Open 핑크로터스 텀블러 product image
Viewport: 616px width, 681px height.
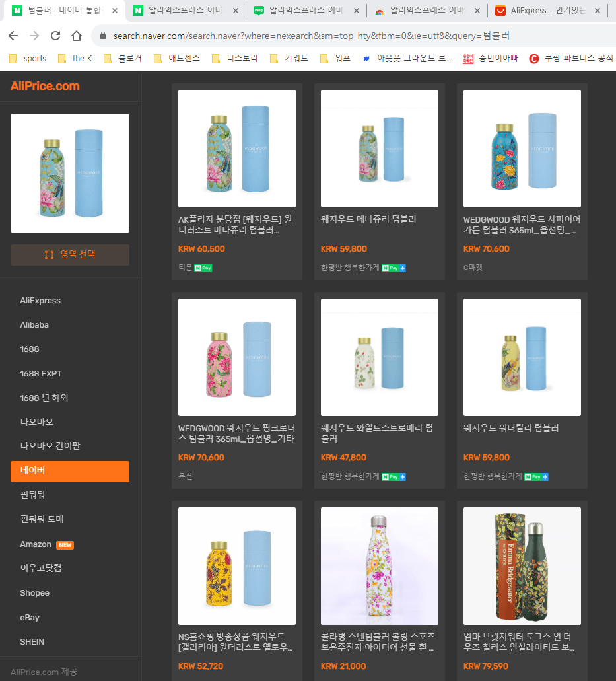coord(237,357)
